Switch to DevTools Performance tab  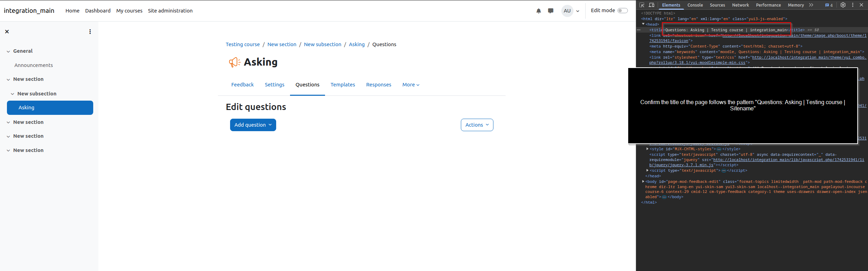point(768,5)
